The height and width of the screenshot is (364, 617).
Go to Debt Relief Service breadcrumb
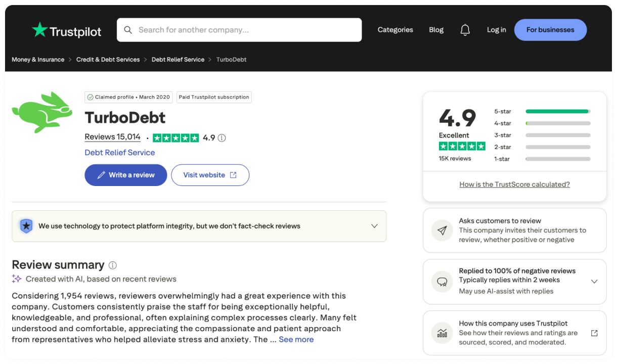(x=178, y=60)
